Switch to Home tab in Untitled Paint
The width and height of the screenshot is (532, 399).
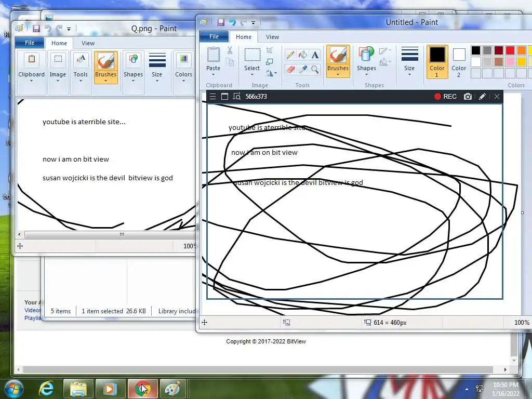coord(244,37)
